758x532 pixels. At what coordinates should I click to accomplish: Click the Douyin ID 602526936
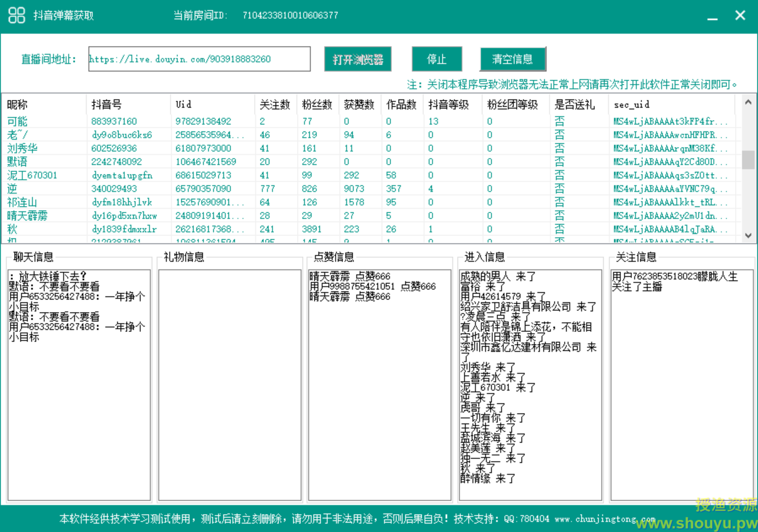point(114,148)
